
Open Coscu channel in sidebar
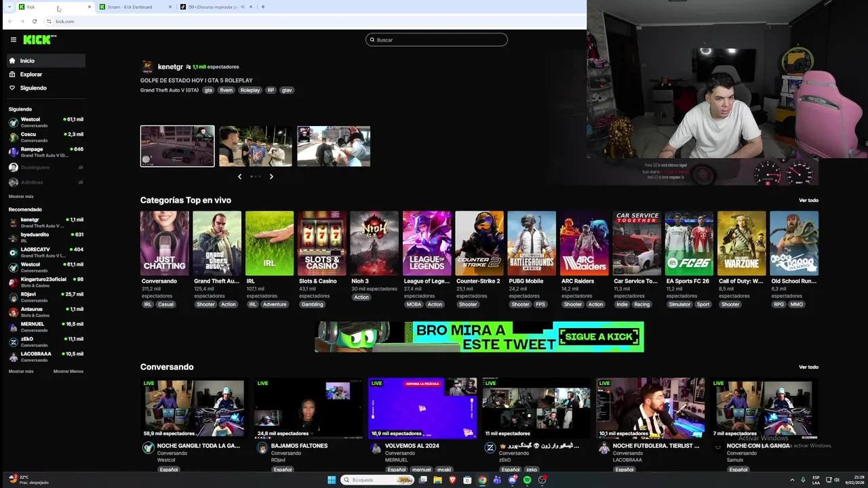(46, 137)
